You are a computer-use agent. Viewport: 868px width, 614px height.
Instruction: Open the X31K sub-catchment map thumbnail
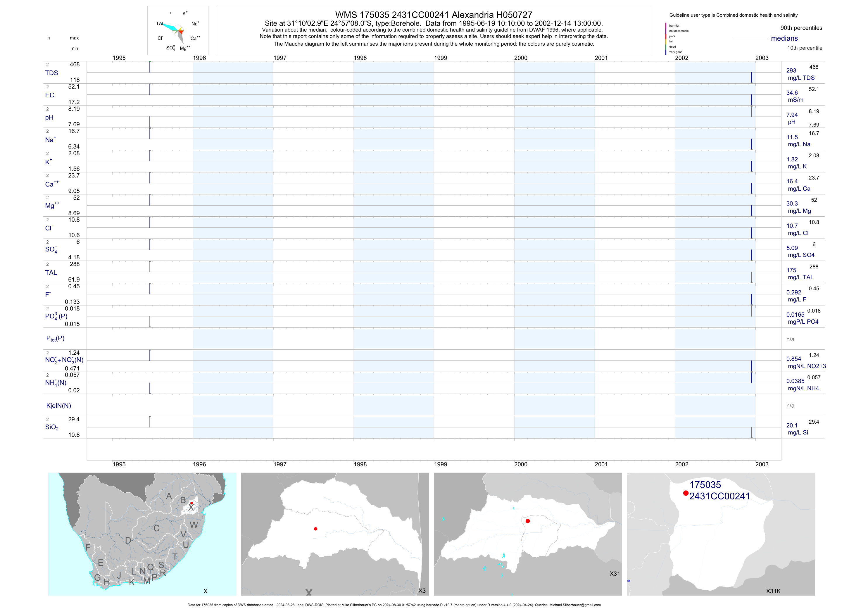[x=721, y=534]
